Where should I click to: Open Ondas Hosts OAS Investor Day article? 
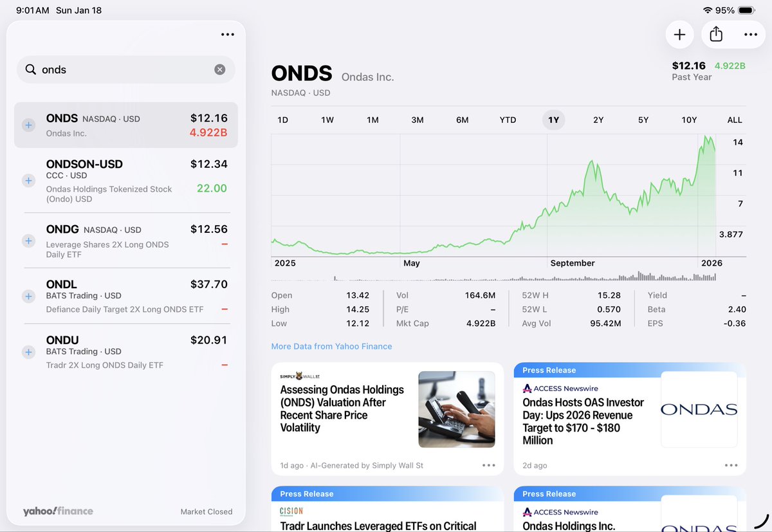coord(630,419)
